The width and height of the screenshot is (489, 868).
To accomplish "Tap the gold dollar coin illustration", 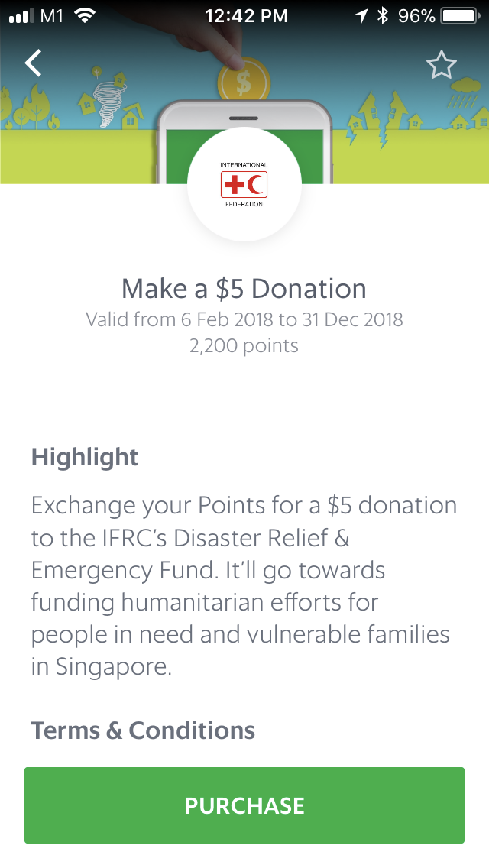I will (243, 83).
